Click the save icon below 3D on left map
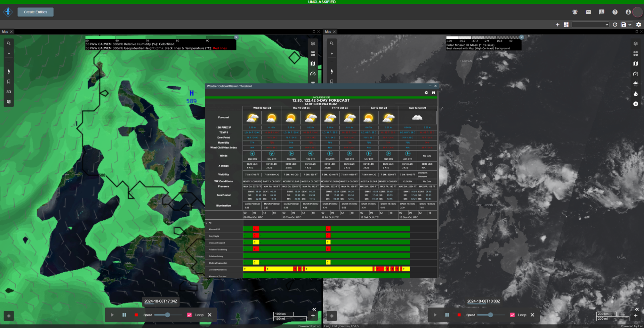 point(9,102)
